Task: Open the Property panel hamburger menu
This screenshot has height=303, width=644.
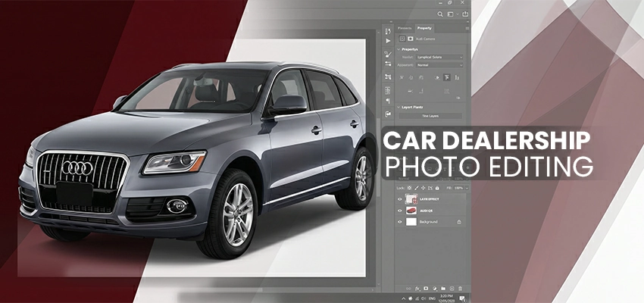Action: (x=467, y=28)
